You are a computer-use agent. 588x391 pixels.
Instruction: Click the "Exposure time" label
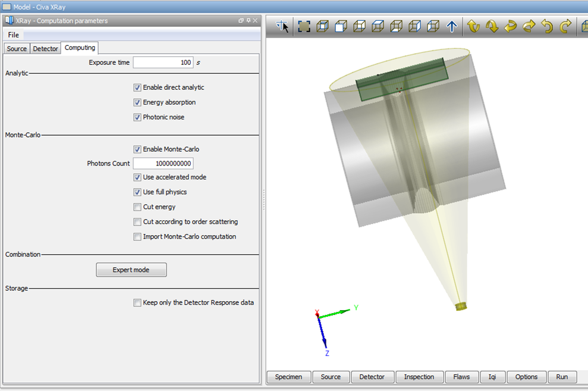click(109, 62)
